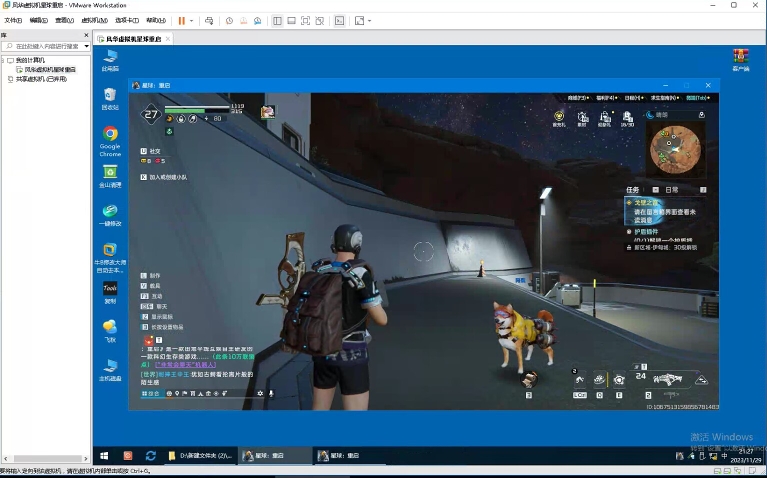
Task: Click the 15/30 sign-in calendar icon
Action: 627,118
